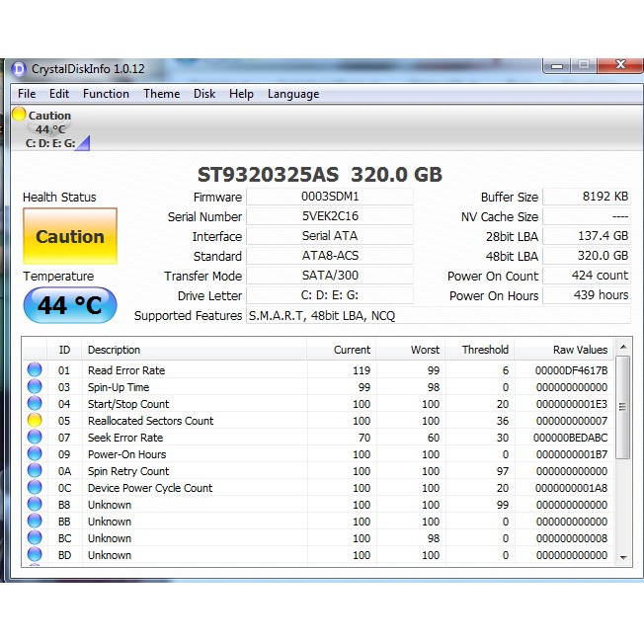The width and height of the screenshot is (644, 644).
Task: Click the Description column header
Action: click(114, 350)
